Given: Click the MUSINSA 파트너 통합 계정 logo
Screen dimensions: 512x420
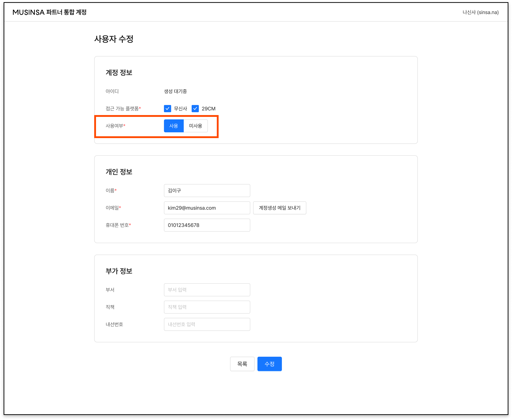Looking at the screenshot, I should click(x=49, y=12).
